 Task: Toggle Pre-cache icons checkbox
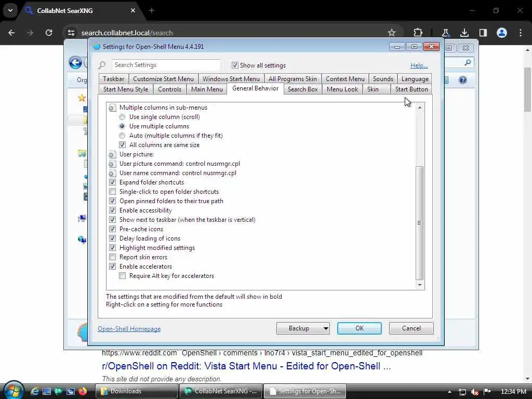click(x=113, y=229)
